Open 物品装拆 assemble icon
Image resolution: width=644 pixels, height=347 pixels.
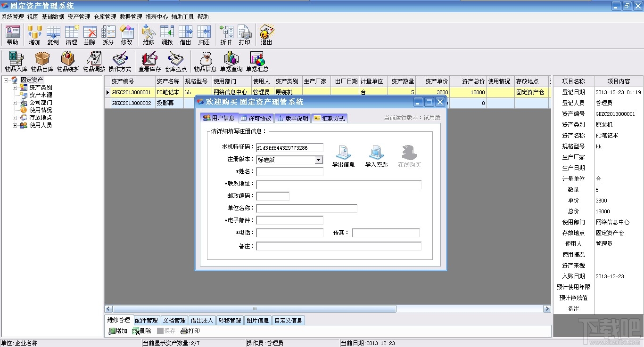[x=68, y=62]
